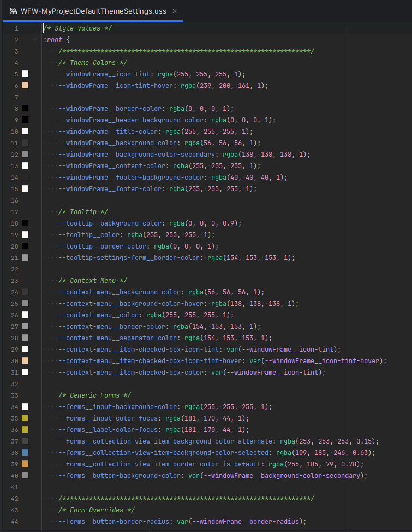This screenshot has width=412, height=532.
Task: Open swatch for tooltip__background-color line 18
Action: click(x=25, y=223)
